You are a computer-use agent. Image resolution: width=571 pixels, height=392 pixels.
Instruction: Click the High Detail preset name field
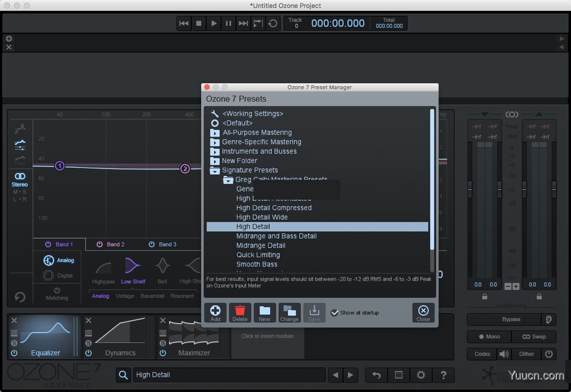[x=230, y=375]
